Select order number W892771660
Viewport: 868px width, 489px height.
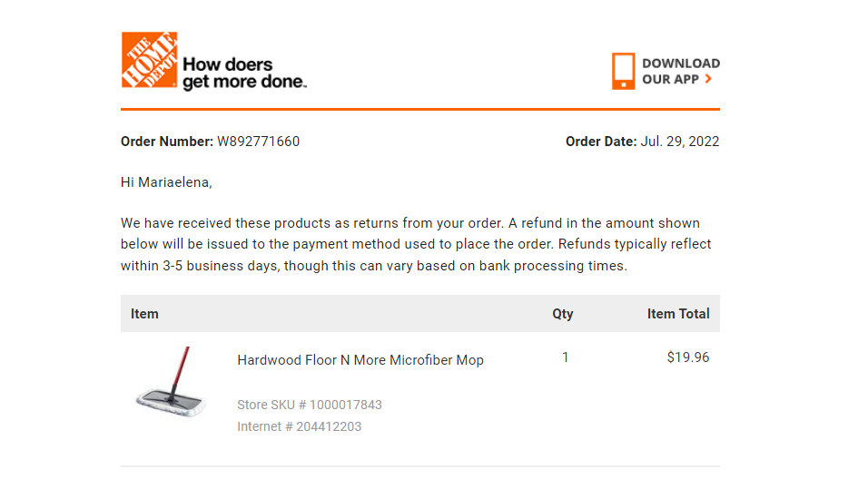click(259, 142)
